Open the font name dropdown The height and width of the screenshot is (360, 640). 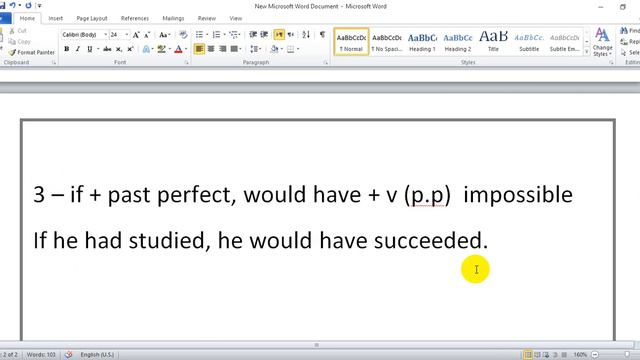[105, 35]
